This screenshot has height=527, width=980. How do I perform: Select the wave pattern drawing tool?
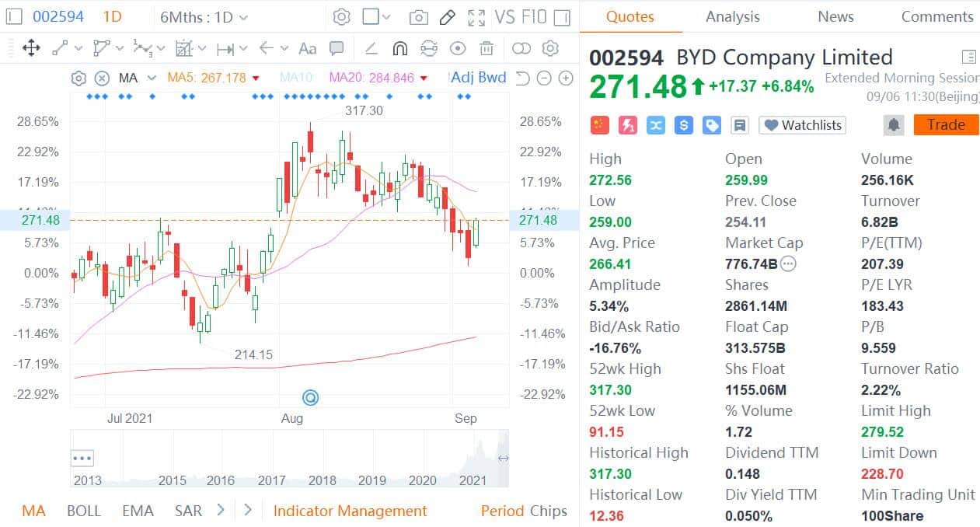click(142, 48)
